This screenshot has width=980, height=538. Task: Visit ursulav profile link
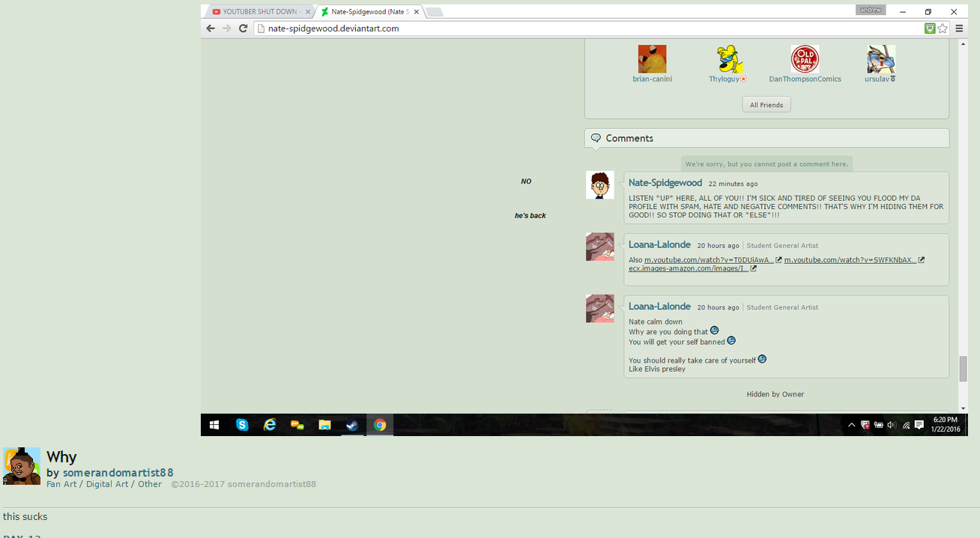pyautogui.click(x=877, y=79)
